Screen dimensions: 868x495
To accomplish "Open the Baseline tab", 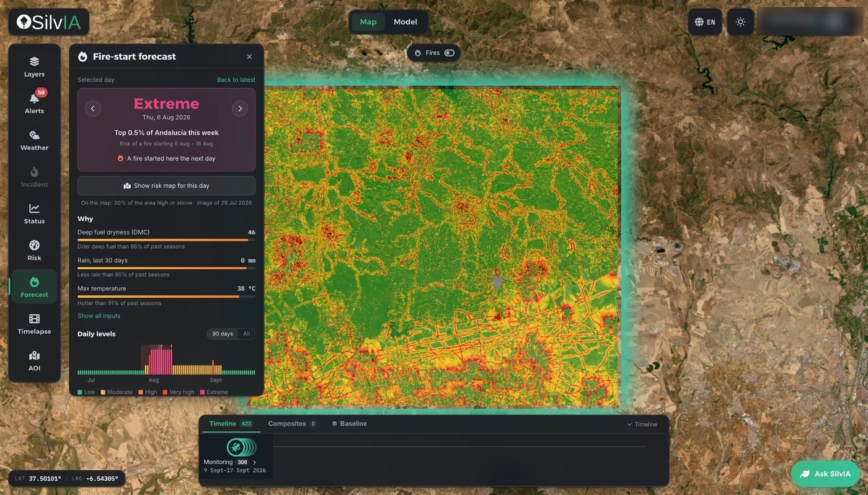I will (x=350, y=424).
